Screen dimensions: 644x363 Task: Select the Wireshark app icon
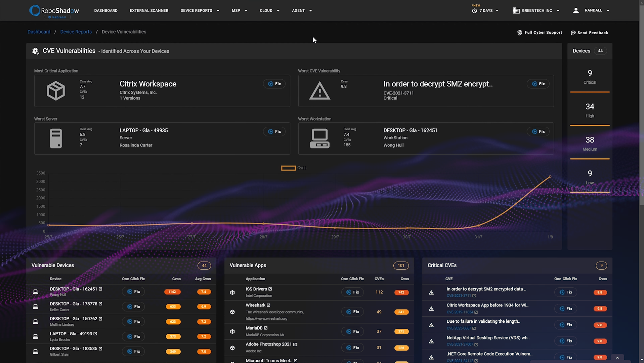(x=232, y=312)
